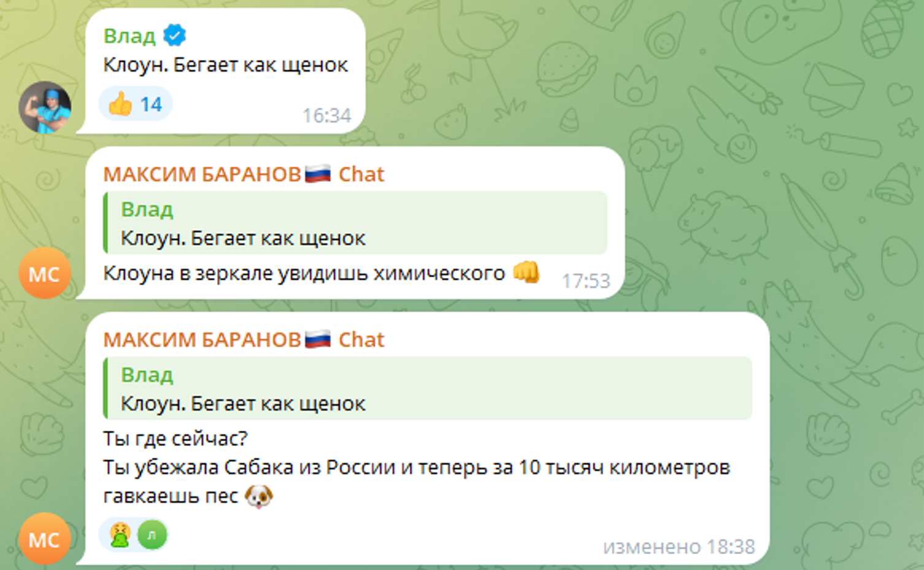Click the Влад sender name in first message
924x570 pixels.
click(x=129, y=36)
